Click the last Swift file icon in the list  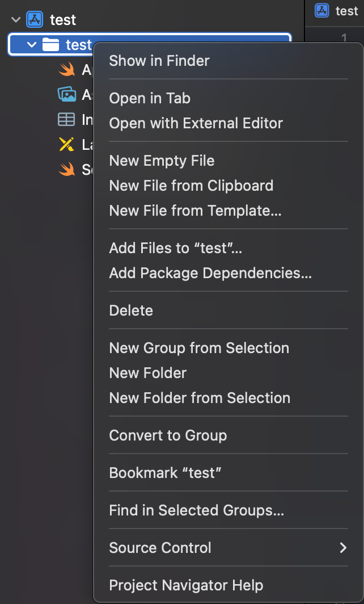click(67, 170)
